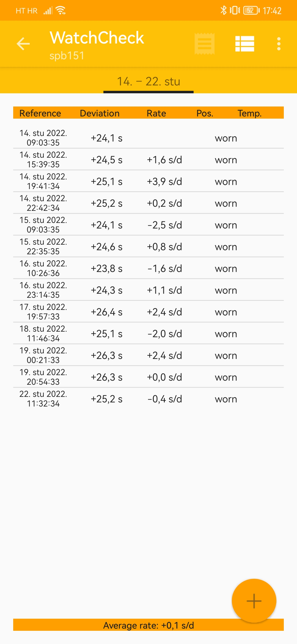Open the 14. stu 2022. 09:03:35 entry

point(148,138)
